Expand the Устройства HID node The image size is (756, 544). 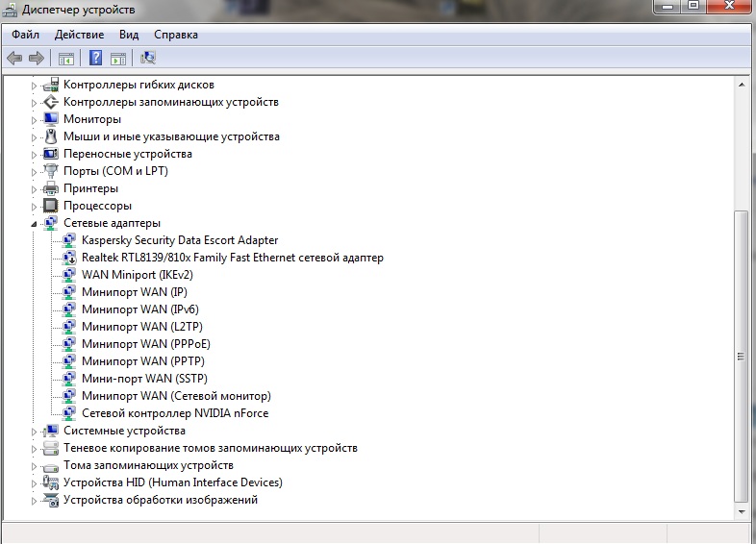(x=34, y=483)
